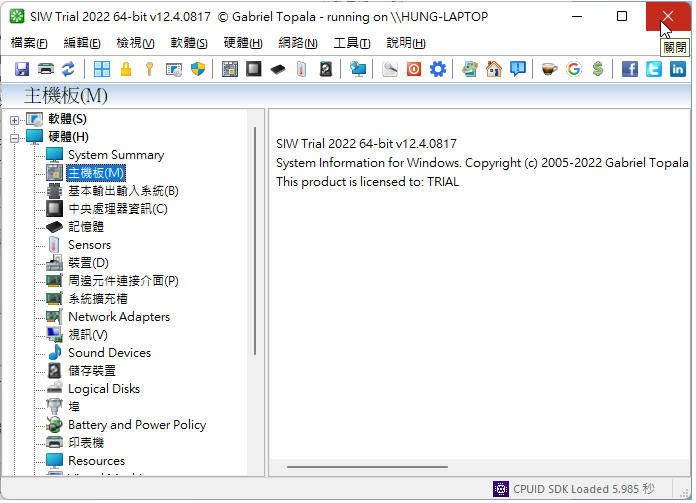
Task: Select 儲存裝置 tree item
Action: [x=92, y=371]
